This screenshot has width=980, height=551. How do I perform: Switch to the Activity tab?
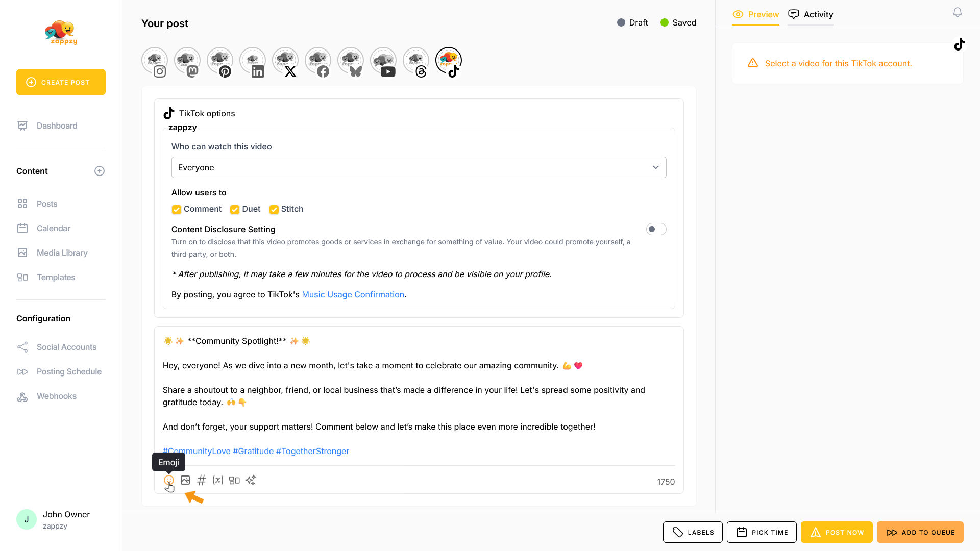click(811, 14)
